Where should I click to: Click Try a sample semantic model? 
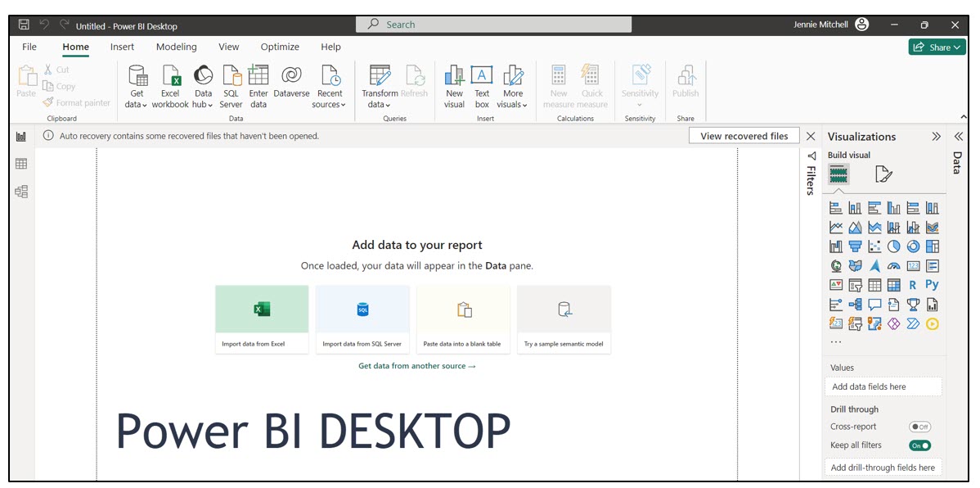[564, 319]
